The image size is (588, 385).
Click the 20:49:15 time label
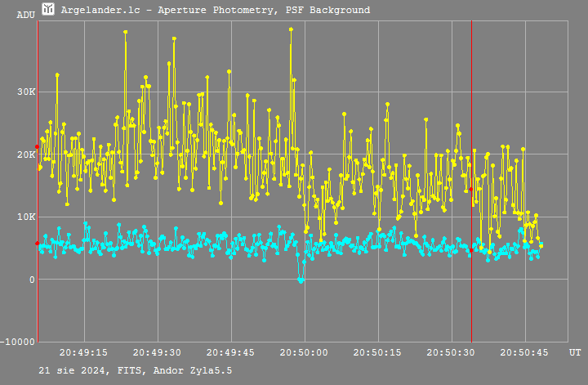tap(83, 353)
